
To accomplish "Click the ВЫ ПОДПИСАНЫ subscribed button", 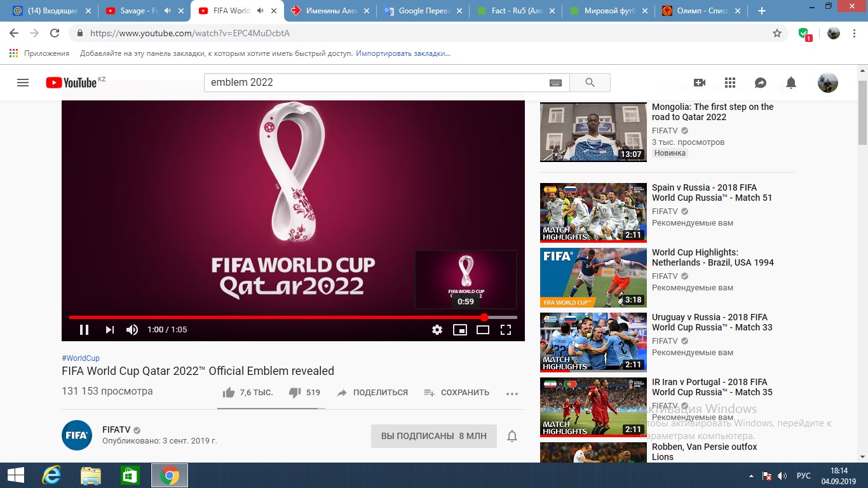I will point(434,436).
